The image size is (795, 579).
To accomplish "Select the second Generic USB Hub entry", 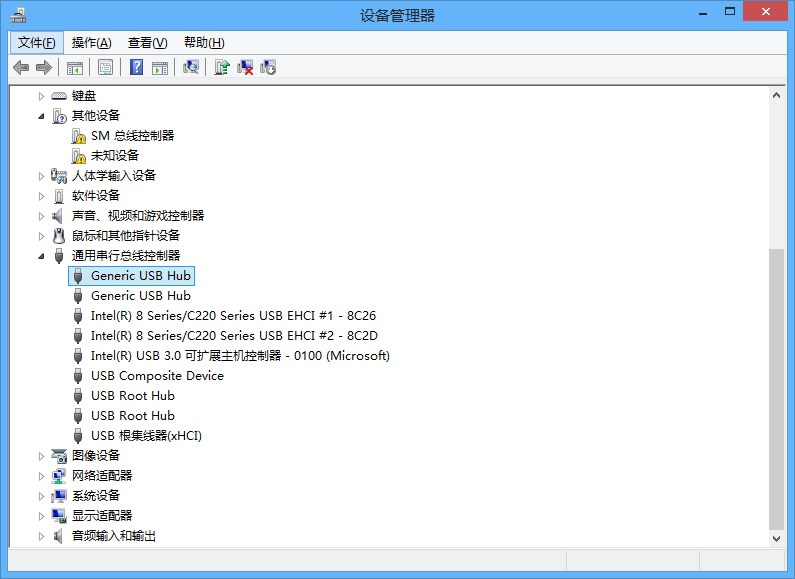I will [140, 296].
